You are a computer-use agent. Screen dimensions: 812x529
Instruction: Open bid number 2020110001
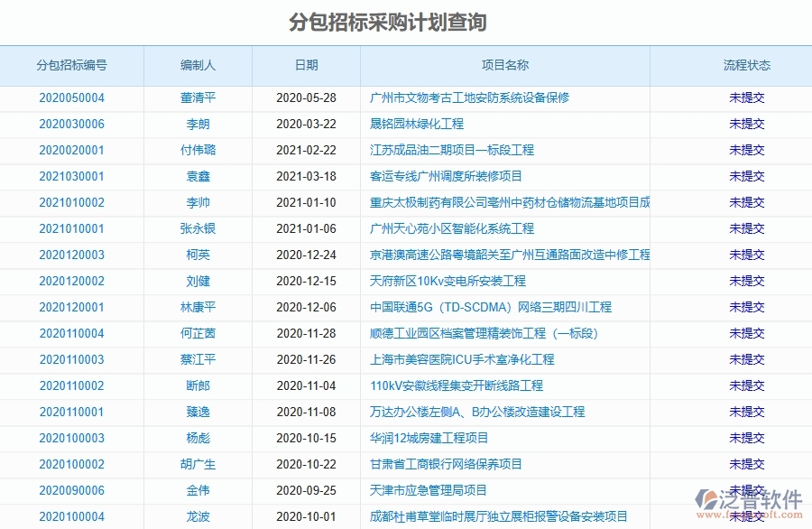click(74, 412)
